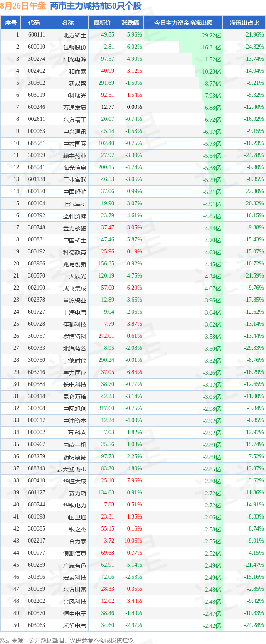The width and height of the screenshot is (266, 644).
Task: Click stock name 中兴通讯
Action: [x=75, y=131]
